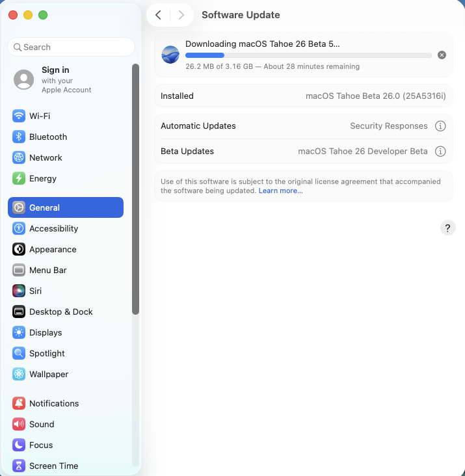Click the sidebar Search field
Screen dimensions: 465x476
[x=71, y=47]
